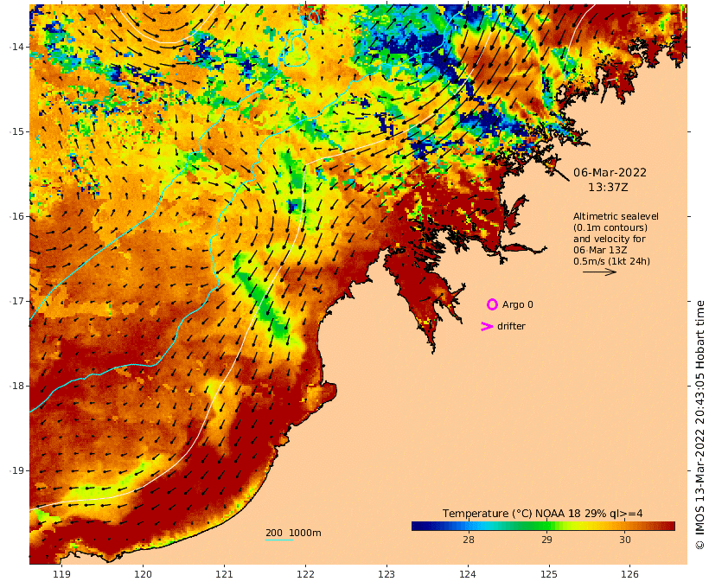The width and height of the screenshot is (709, 588).
Task: Click the latitude axis label '-14'
Action: click(16, 47)
